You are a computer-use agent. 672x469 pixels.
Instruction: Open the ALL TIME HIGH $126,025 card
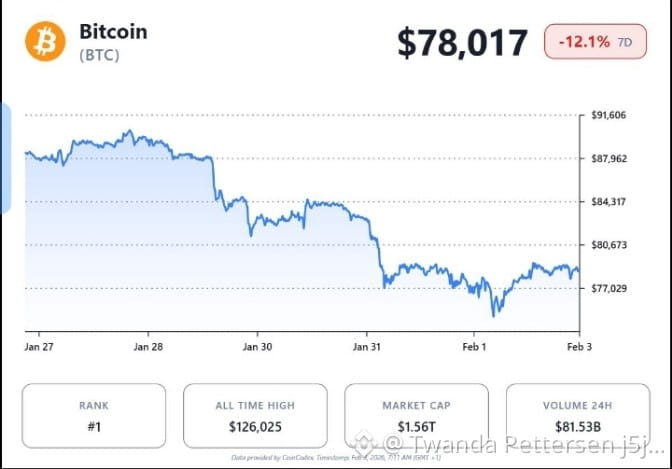click(255, 416)
